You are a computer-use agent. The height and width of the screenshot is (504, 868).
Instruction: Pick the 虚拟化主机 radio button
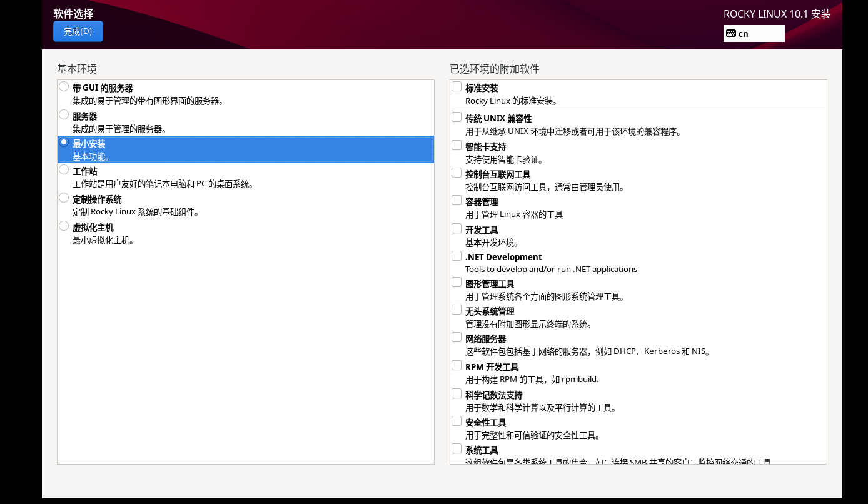coord(64,226)
